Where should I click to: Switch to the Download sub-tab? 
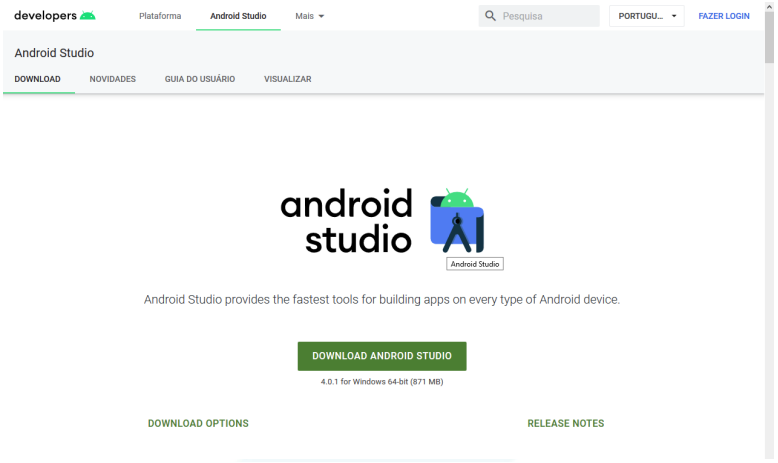point(38,79)
